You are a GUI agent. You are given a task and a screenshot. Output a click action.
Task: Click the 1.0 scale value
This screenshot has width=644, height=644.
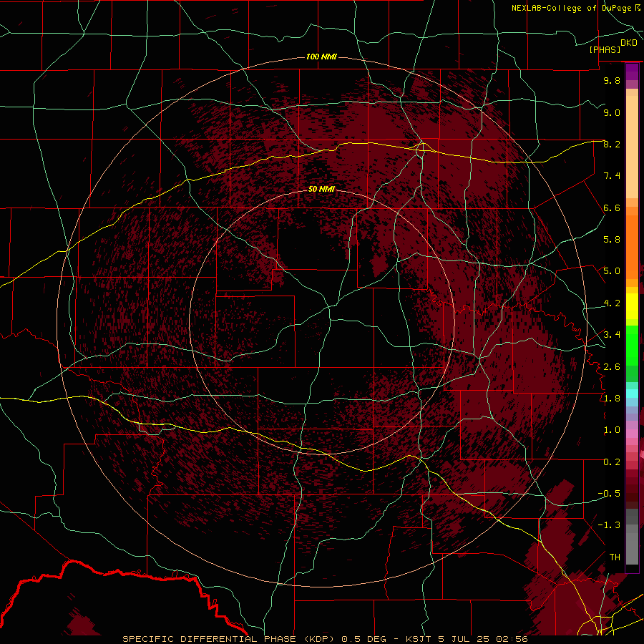coord(612,430)
